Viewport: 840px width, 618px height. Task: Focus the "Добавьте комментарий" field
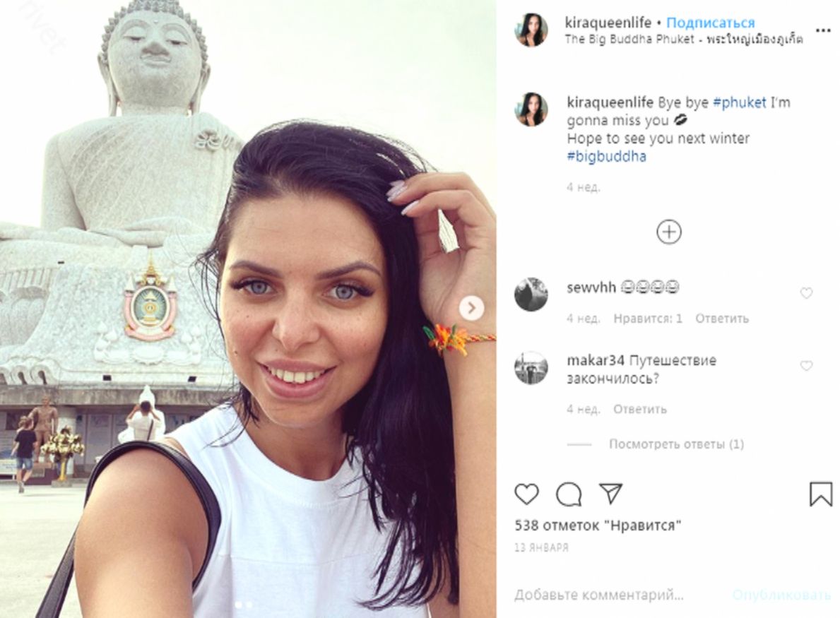pyautogui.click(x=616, y=595)
